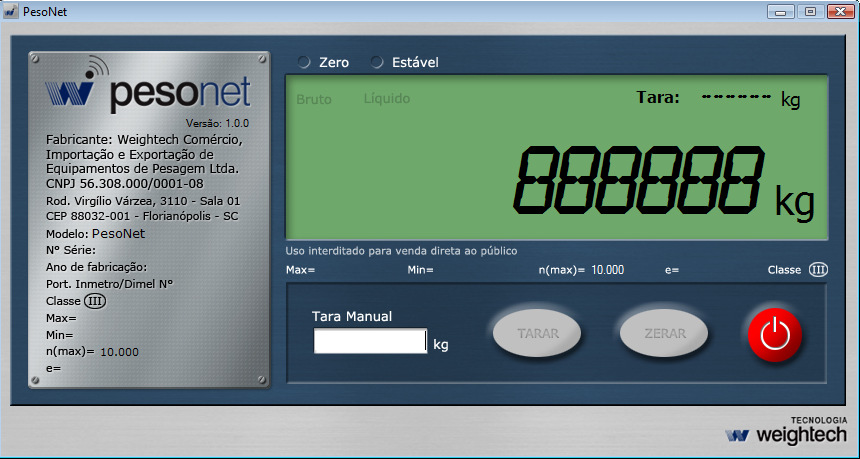Click the Estável indicator light
The height and width of the screenshot is (459, 860).
click(377, 62)
